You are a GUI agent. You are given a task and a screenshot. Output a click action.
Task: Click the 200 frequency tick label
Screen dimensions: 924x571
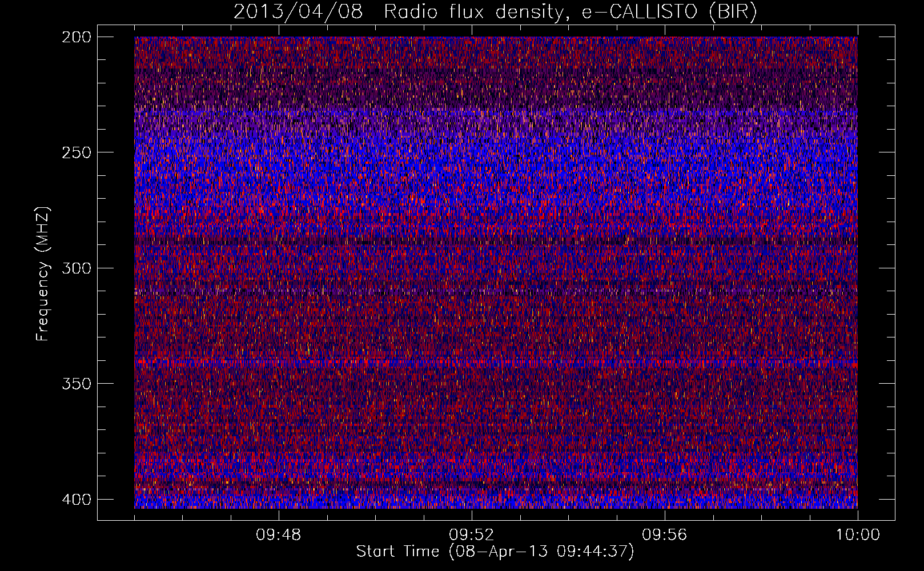coord(76,37)
